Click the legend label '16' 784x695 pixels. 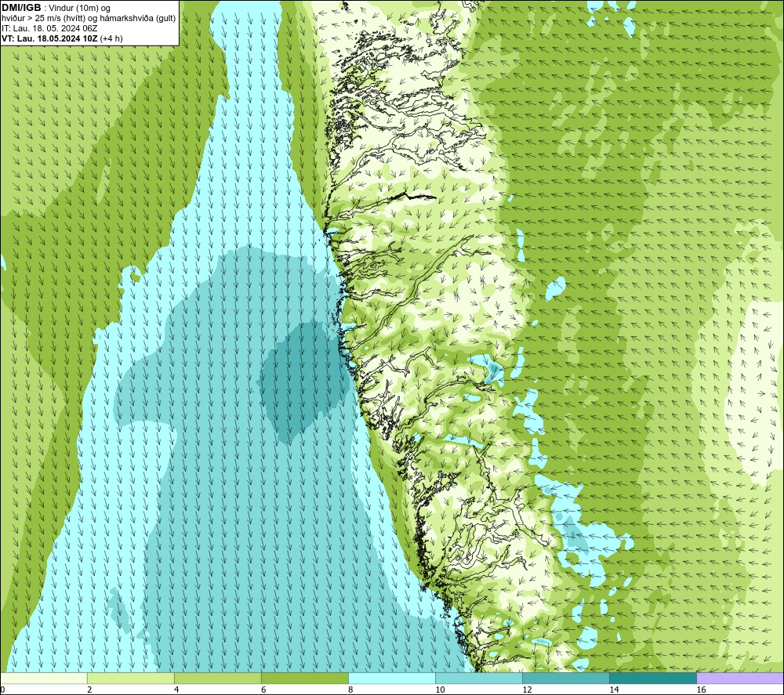700,690
